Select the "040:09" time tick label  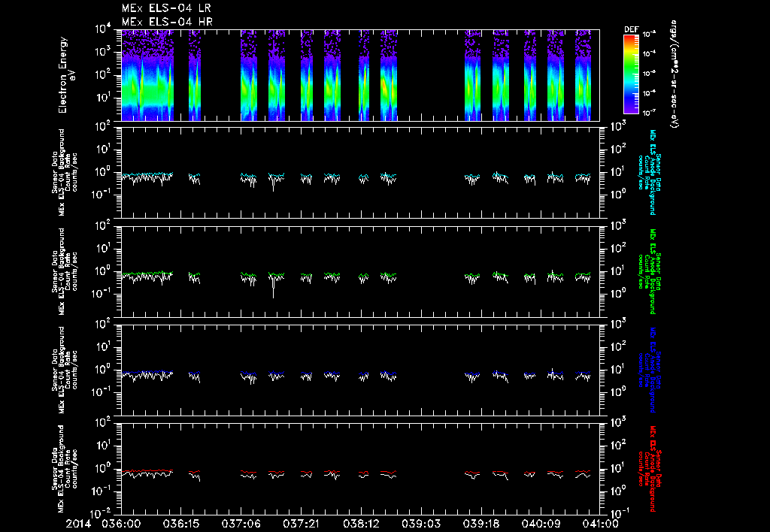tap(540, 524)
